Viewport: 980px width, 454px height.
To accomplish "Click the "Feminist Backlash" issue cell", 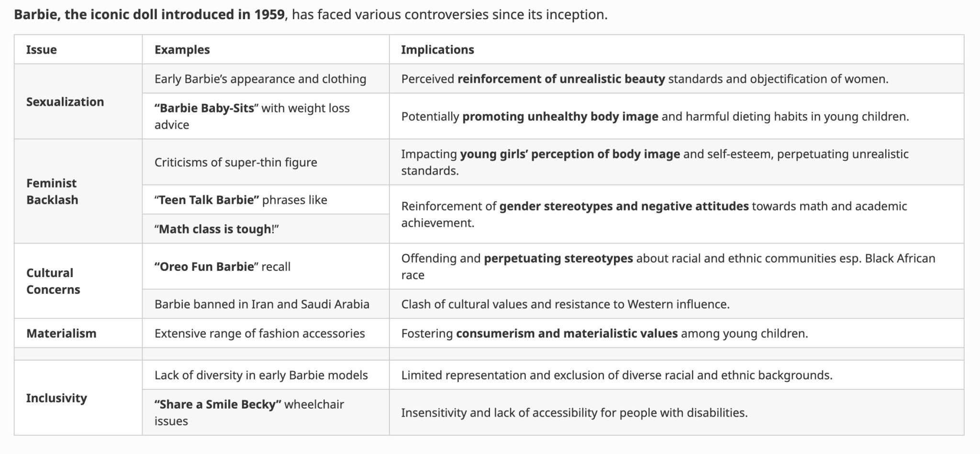I will pos(52,191).
